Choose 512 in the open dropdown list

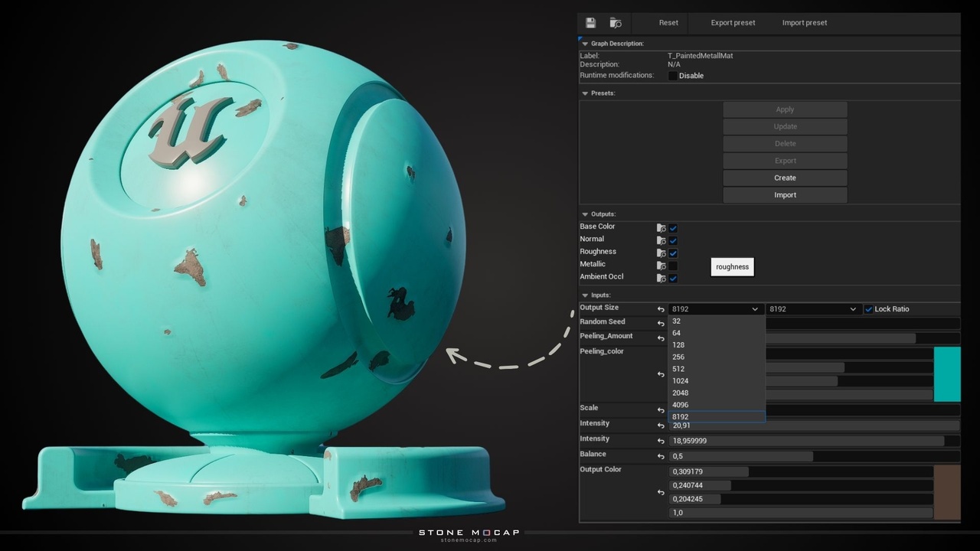[x=678, y=369]
